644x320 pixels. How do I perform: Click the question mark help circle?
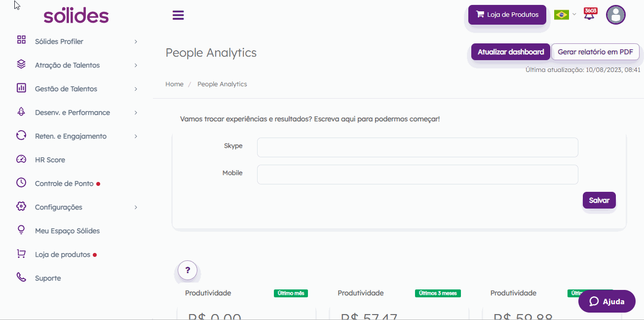tap(188, 270)
